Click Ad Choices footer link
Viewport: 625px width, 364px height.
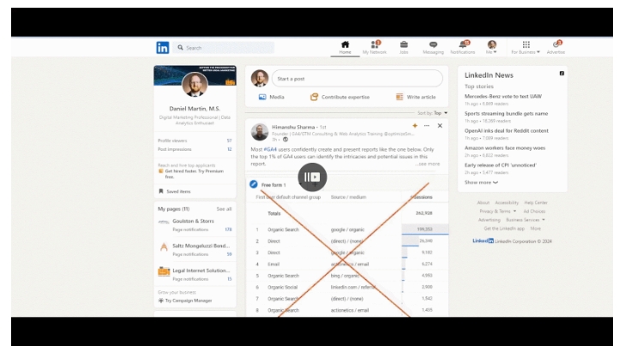click(x=534, y=211)
